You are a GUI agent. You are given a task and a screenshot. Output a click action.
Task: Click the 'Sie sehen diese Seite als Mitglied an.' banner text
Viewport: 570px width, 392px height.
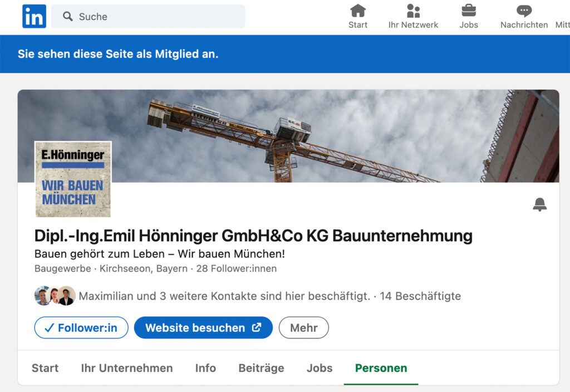(118, 54)
